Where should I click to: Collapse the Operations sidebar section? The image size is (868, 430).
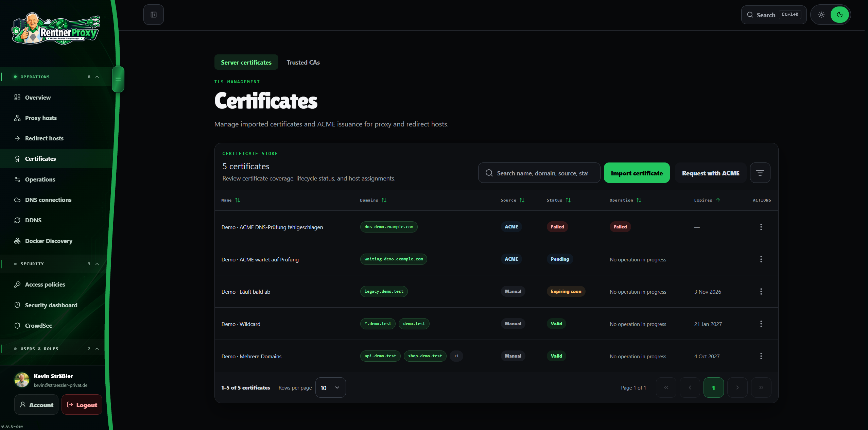point(97,77)
